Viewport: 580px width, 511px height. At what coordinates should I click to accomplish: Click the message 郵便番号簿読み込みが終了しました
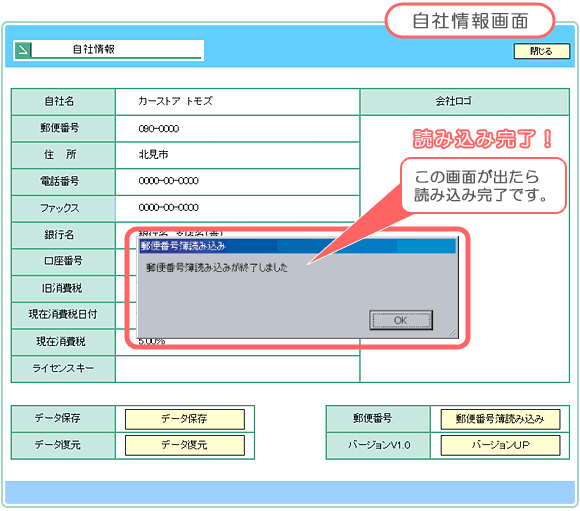[217, 267]
